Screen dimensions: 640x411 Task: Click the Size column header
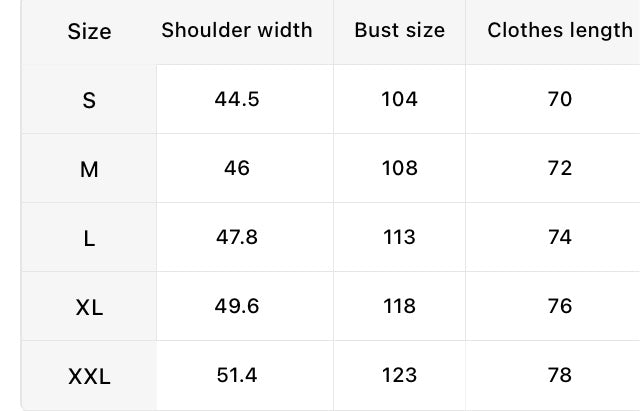coord(89,31)
